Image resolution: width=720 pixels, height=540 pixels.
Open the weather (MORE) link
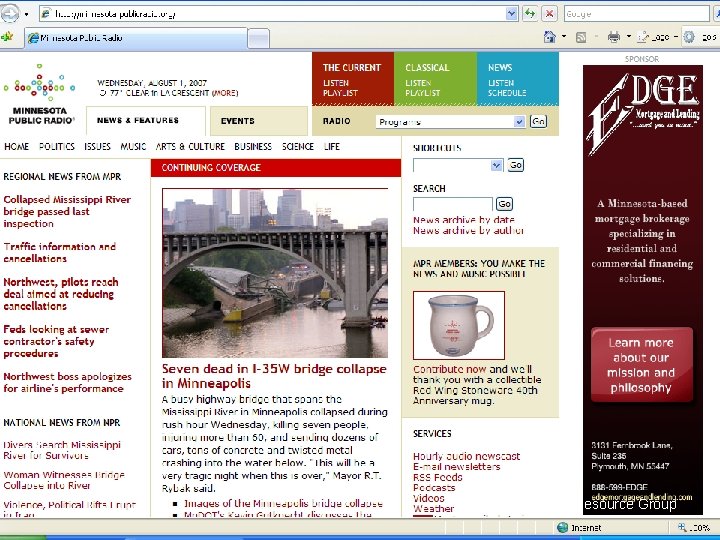click(x=225, y=93)
